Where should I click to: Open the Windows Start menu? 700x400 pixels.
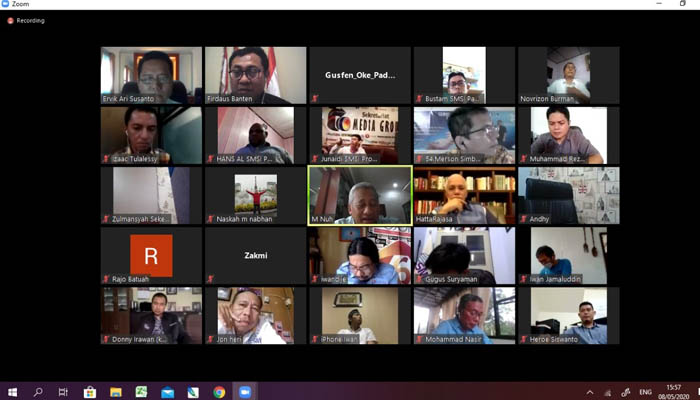(12, 391)
